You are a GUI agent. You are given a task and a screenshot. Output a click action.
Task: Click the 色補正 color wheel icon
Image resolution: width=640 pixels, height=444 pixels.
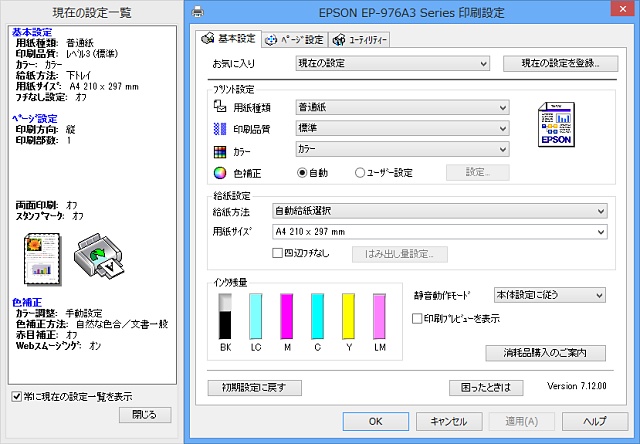pyautogui.click(x=220, y=173)
